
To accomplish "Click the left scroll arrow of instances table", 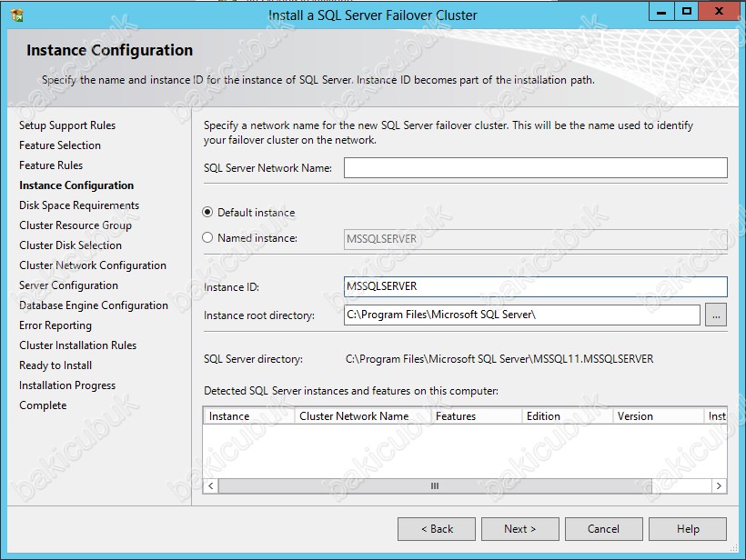I will [x=211, y=485].
